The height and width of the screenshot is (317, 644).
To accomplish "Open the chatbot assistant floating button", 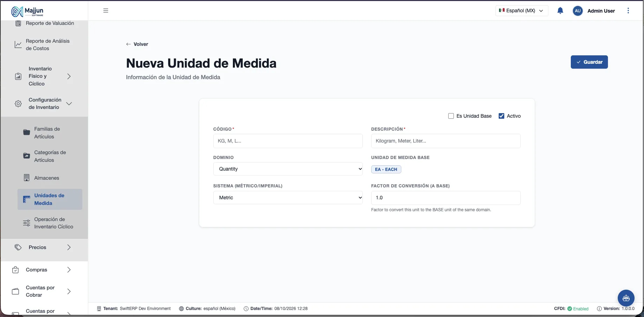I will pyautogui.click(x=626, y=298).
